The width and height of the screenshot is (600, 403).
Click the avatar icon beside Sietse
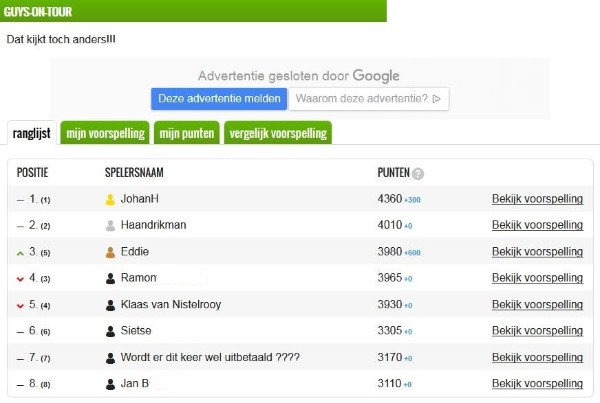[110, 331]
